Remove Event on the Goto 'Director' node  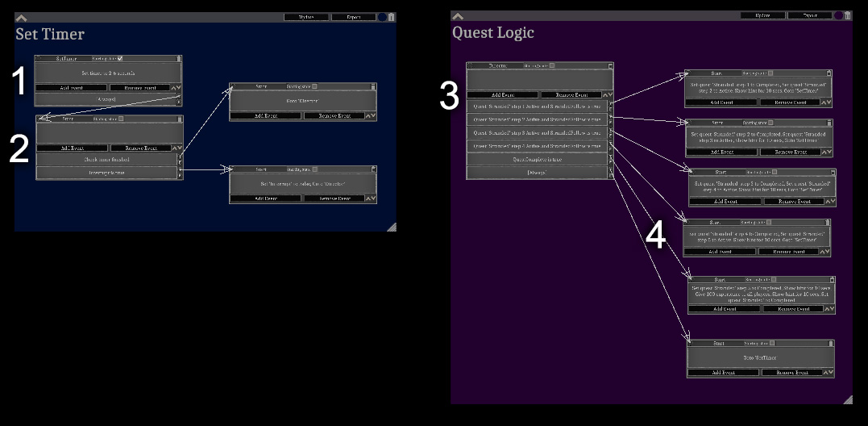(x=334, y=116)
